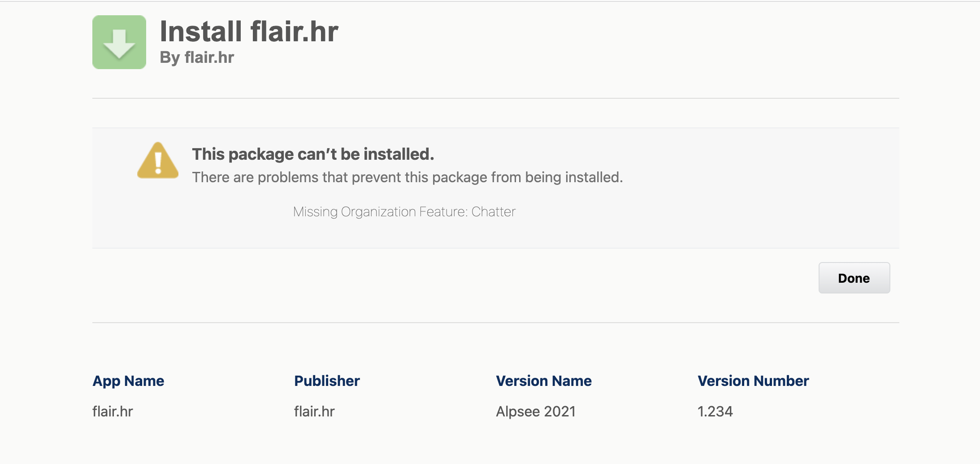The width and height of the screenshot is (980, 464).
Task: Select the "By flair.hr" subtitle text
Action: [x=197, y=57]
